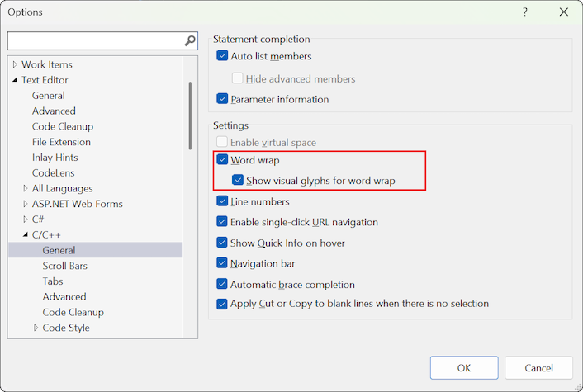Uncheck Show Quick Info on hover
Image resolution: width=583 pixels, height=392 pixels.
tap(222, 243)
